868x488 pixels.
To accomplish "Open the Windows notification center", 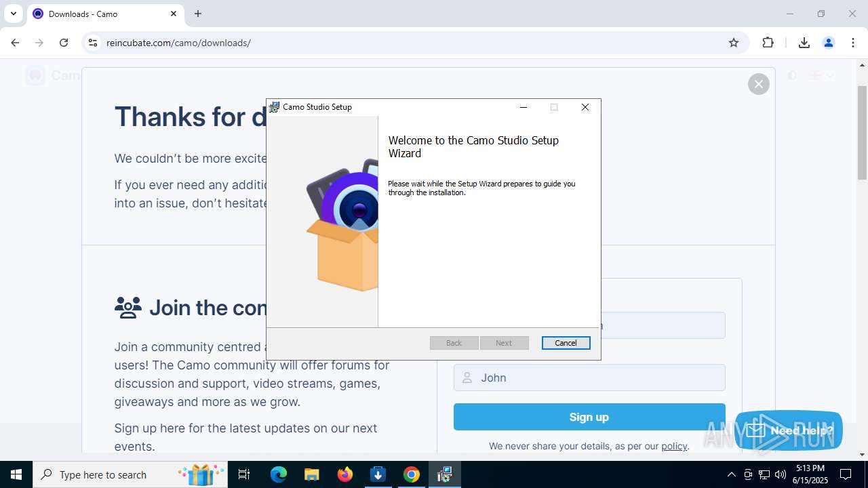I will tap(846, 474).
